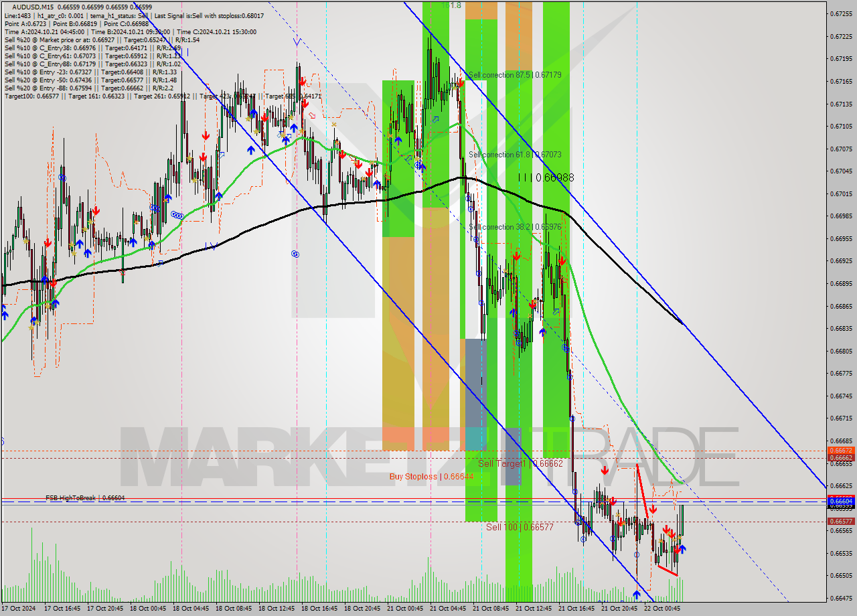
Task: Click the 'Sell Target1 | 0.66662' label
Action: pos(520,463)
